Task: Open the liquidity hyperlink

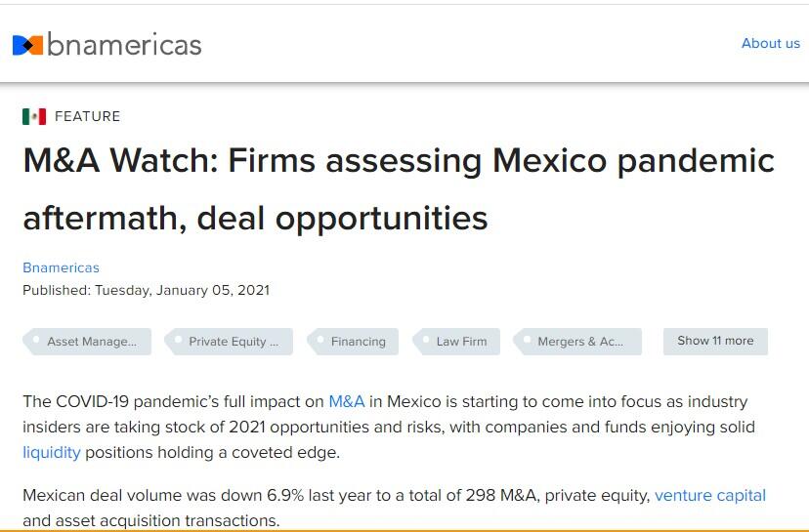Action: 51,453
